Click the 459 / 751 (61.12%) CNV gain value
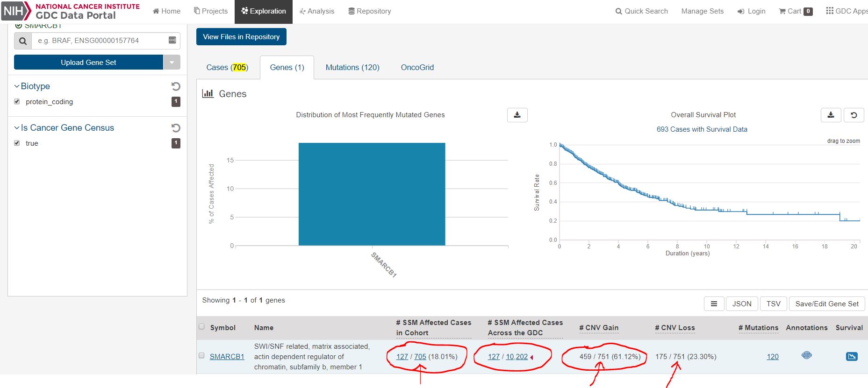868x388 pixels. (x=610, y=357)
